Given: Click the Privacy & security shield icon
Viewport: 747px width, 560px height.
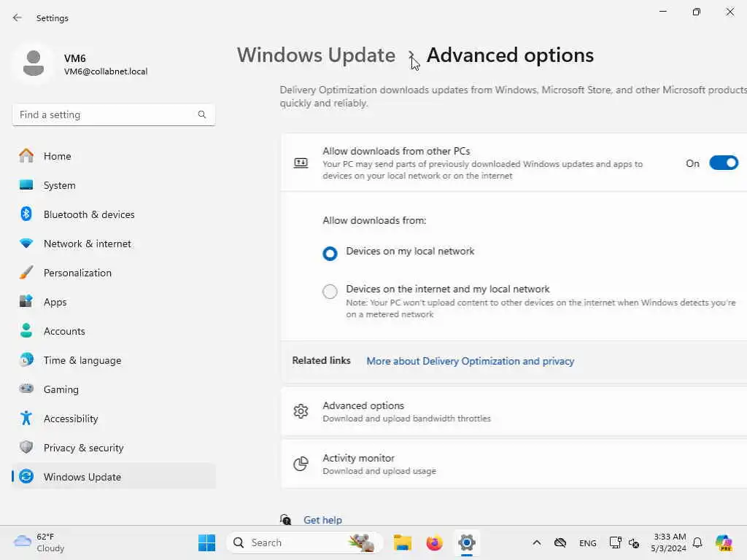Looking at the screenshot, I should (26, 447).
